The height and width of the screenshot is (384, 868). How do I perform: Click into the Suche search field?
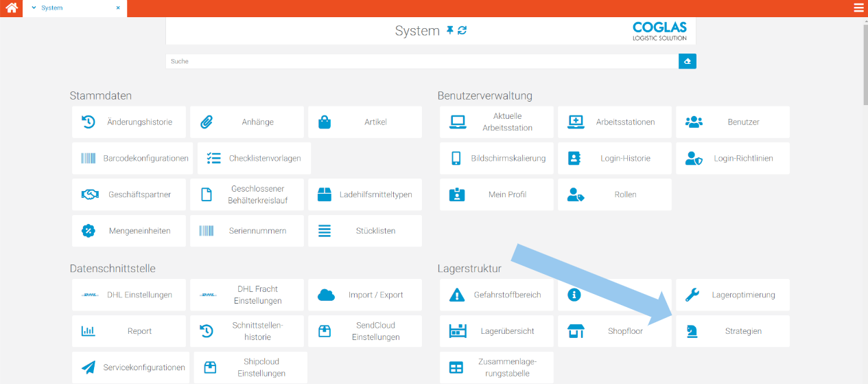tap(421, 61)
